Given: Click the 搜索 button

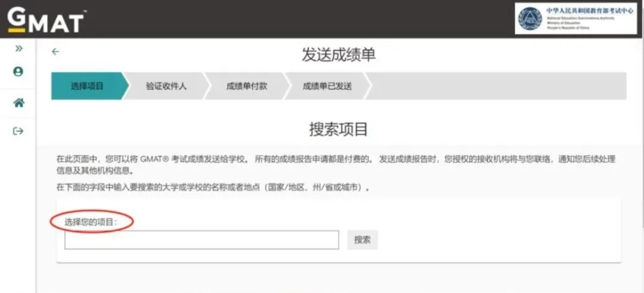Looking at the screenshot, I should coord(363,240).
